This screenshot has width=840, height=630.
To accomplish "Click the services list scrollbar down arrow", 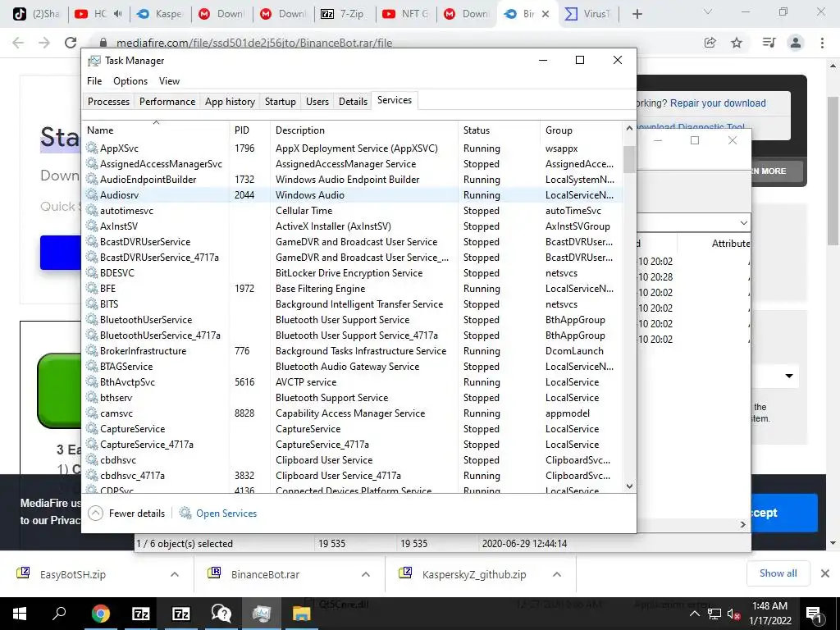I will click(x=629, y=486).
